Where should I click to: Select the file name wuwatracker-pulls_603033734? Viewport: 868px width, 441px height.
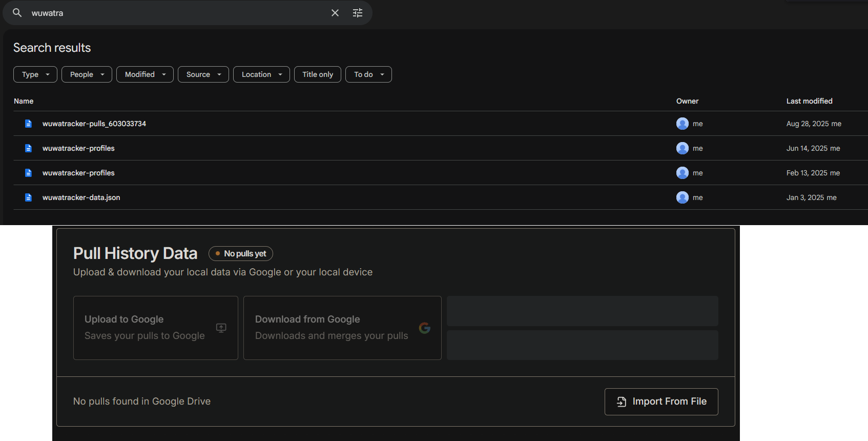coord(94,124)
